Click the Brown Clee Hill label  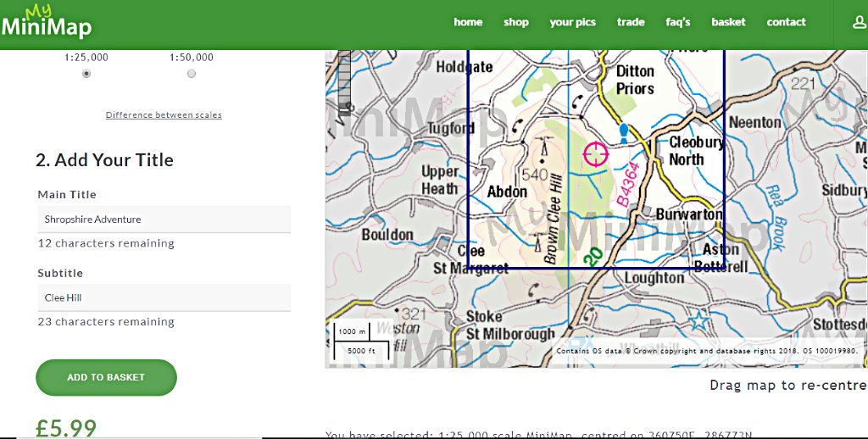pos(553,219)
